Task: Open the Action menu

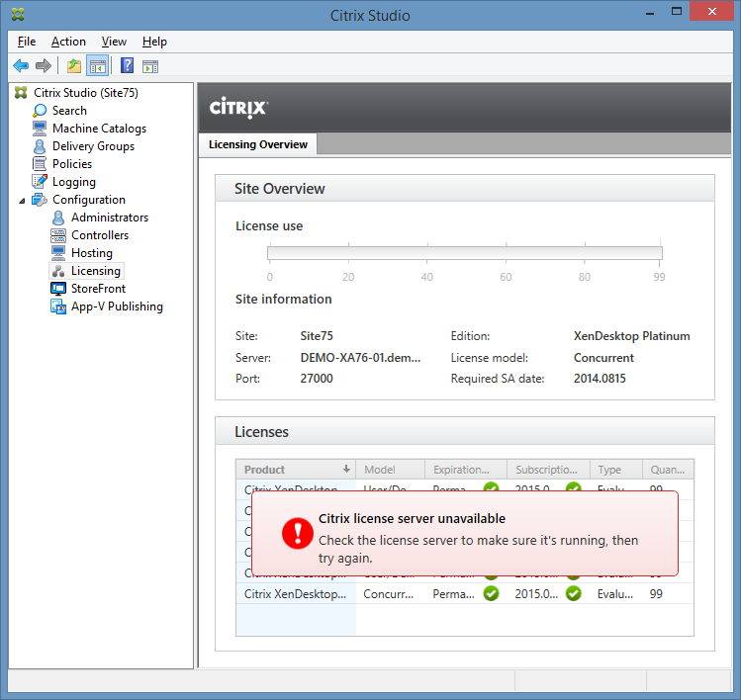Action: coord(68,42)
